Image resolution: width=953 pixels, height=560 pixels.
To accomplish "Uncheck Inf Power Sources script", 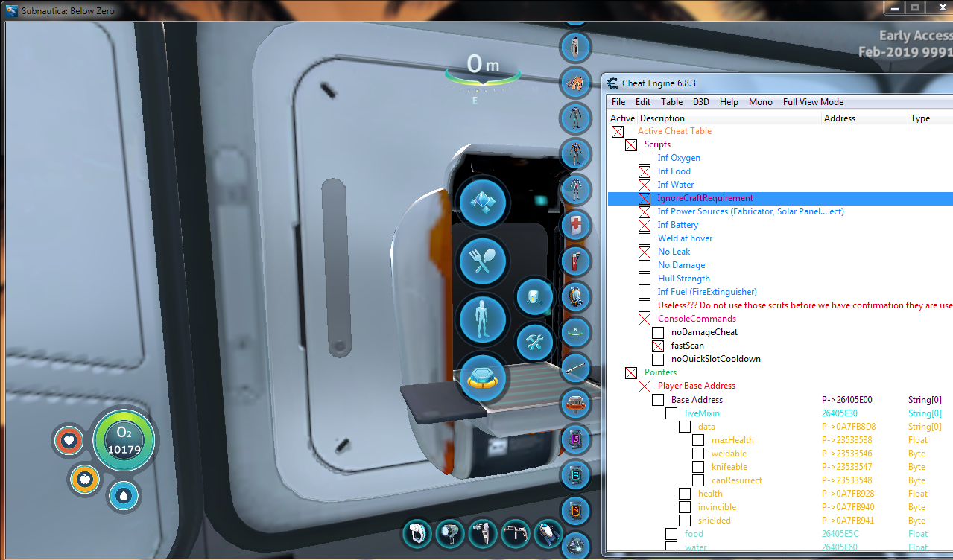I will click(x=645, y=211).
